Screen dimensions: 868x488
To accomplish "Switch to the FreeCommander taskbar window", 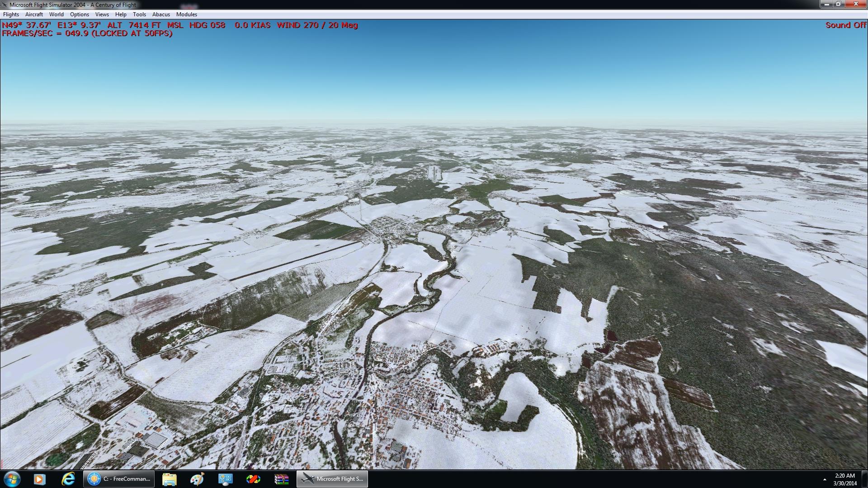I will point(119,479).
